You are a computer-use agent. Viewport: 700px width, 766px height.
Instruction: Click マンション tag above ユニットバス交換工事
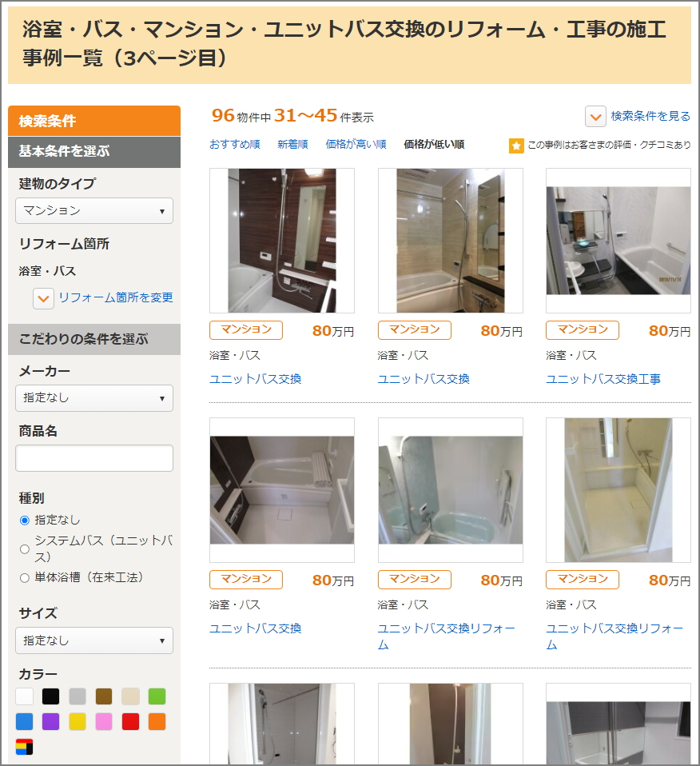click(x=583, y=329)
